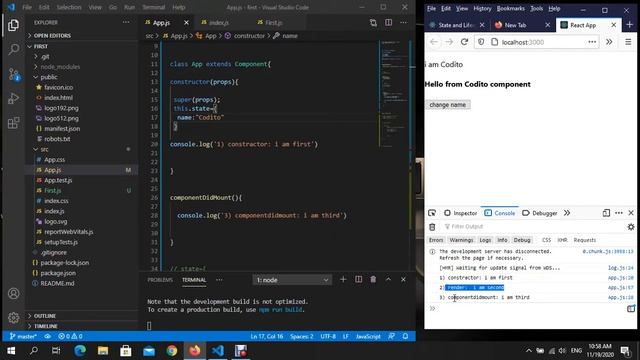Expand the OUTLINE section
Viewport: 640px width, 360px height.
pos(82,316)
